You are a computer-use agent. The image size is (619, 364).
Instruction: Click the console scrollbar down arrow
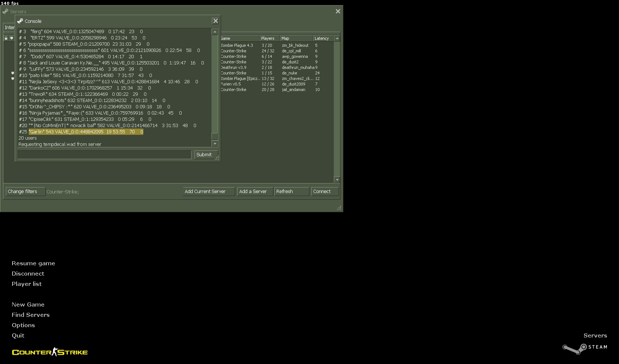[x=215, y=144]
